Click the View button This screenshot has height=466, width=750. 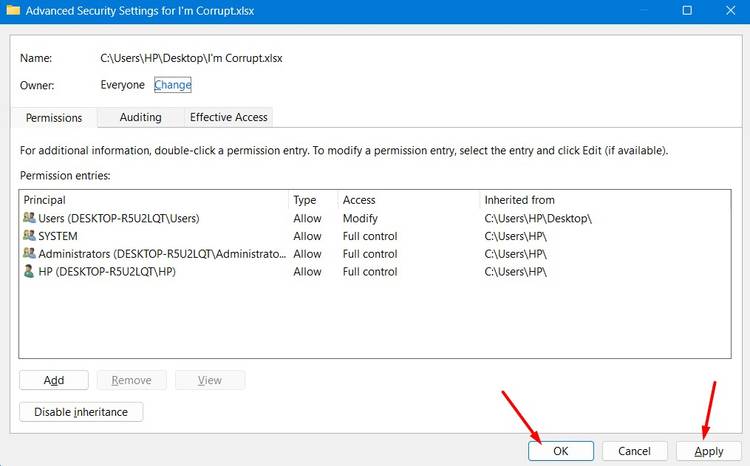tap(210, 380)
